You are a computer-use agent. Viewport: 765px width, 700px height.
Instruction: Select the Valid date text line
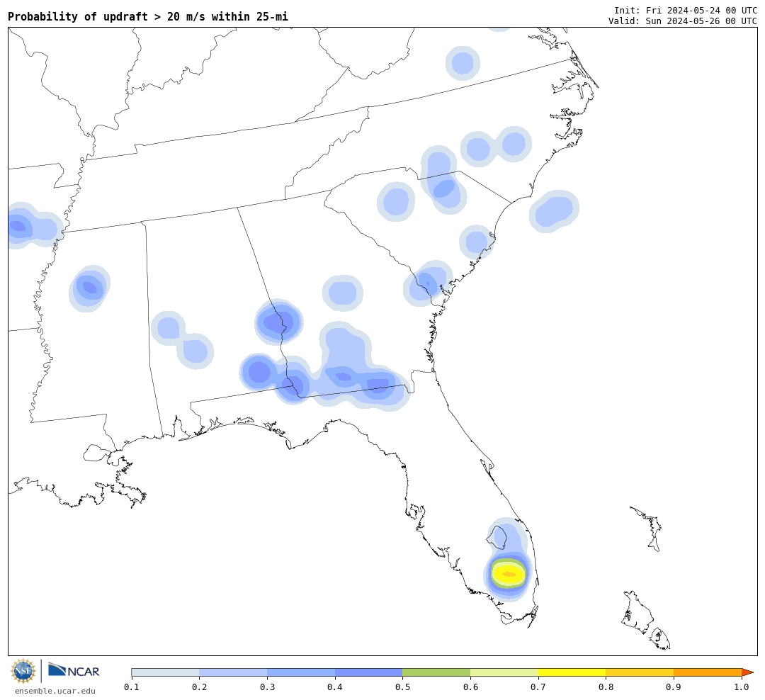[683, 21]
